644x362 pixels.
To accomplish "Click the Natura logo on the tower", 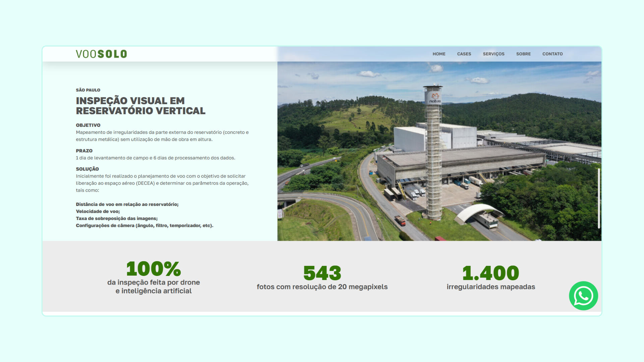I will point(435,98).
